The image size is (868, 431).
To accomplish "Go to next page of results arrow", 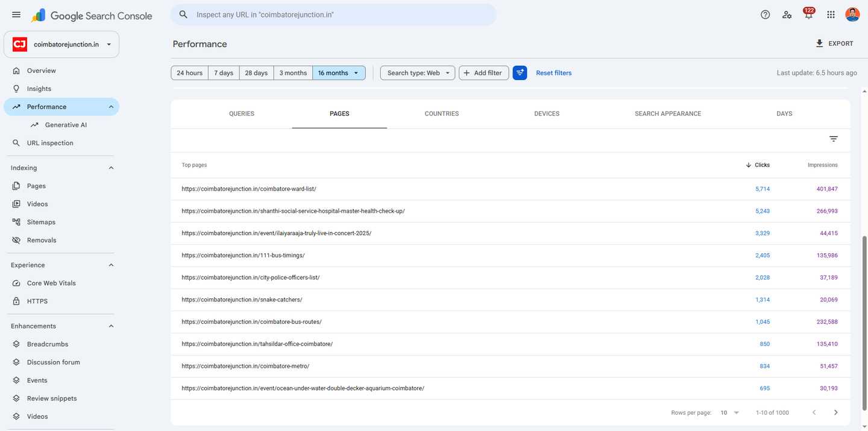I will coord(835,412).
